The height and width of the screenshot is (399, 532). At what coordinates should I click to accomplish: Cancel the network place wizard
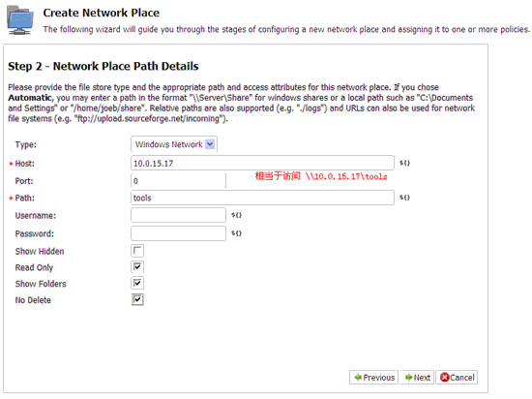[457, 378]
